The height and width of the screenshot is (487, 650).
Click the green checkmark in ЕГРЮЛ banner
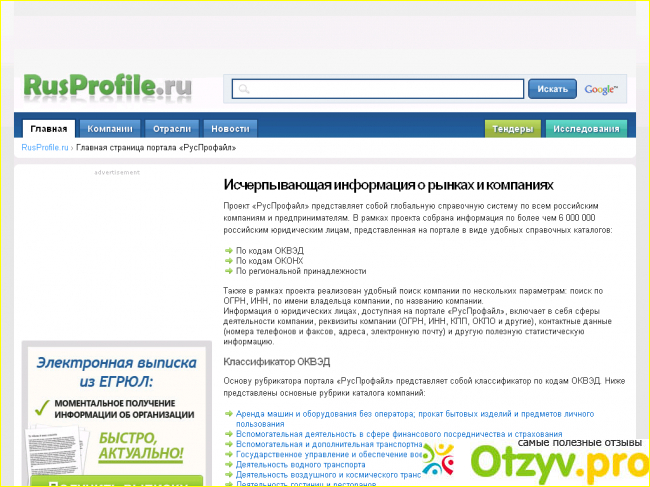(42, 407)
